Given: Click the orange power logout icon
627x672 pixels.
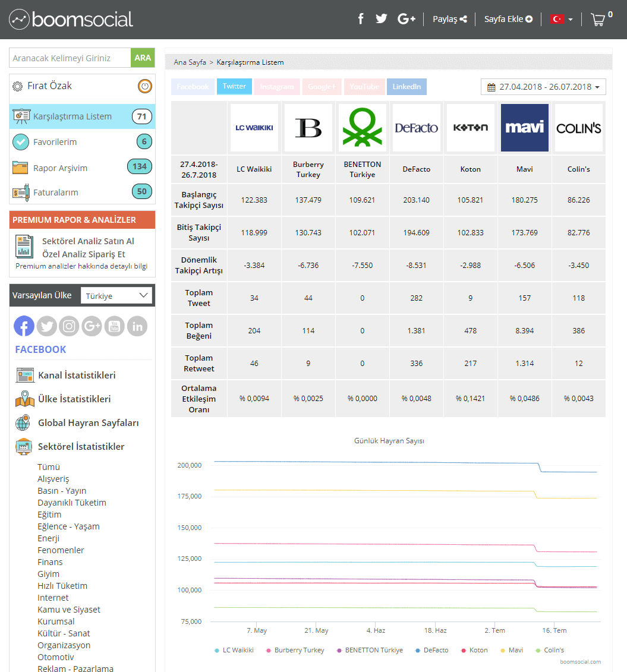Looking at the screenshot, I should pos(145,86).
